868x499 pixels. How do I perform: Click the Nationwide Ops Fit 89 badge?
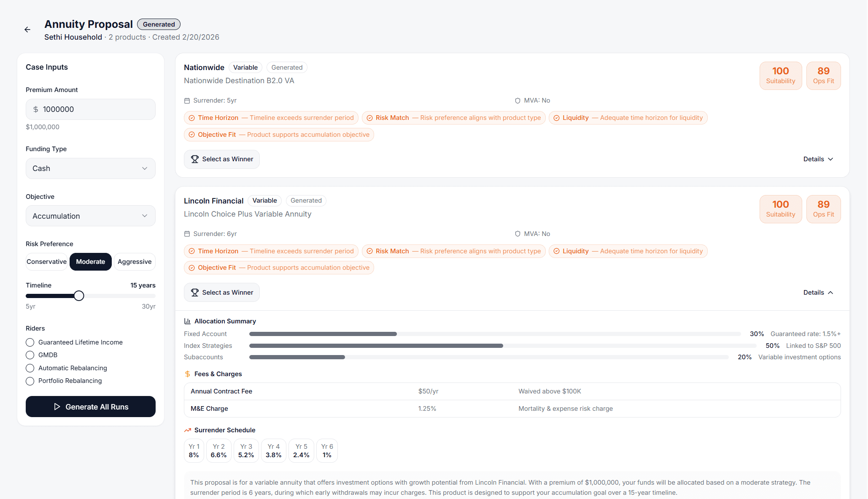pyautogui.click(x=824, y=76)
